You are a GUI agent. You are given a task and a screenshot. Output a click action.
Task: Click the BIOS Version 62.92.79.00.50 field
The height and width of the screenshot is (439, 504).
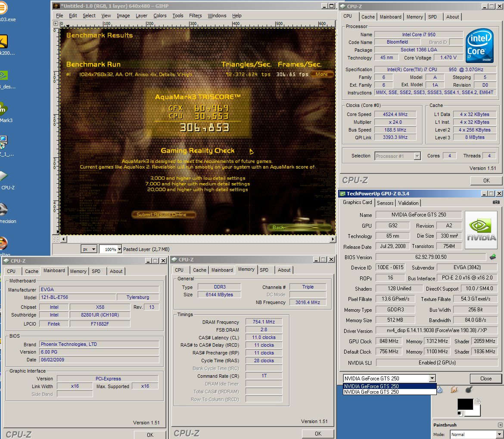pos(431,257)
